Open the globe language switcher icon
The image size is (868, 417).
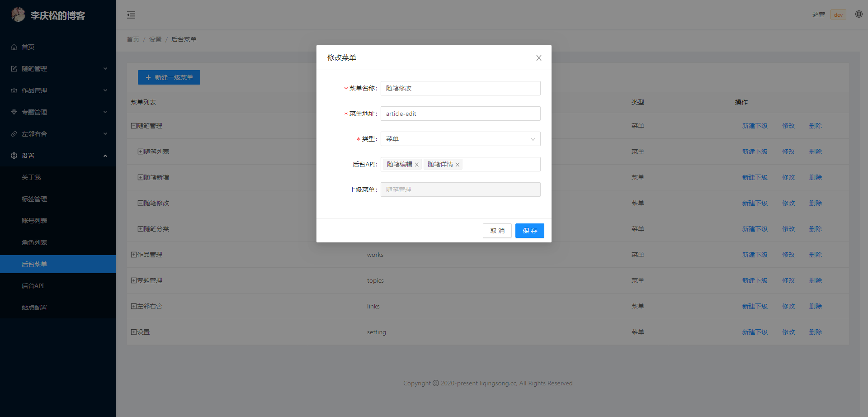click(859, 14)
